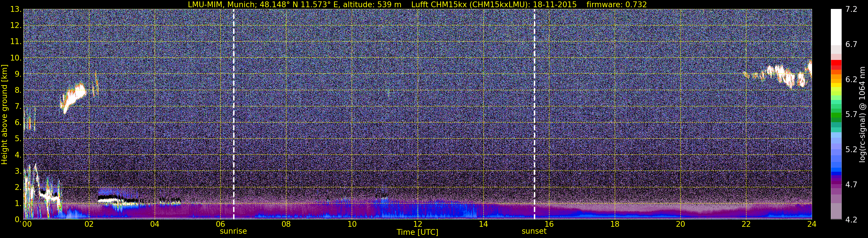Click the colorbar value '6.7'
Viewport: 868px width, 238px height.
[x=851, y=44]
